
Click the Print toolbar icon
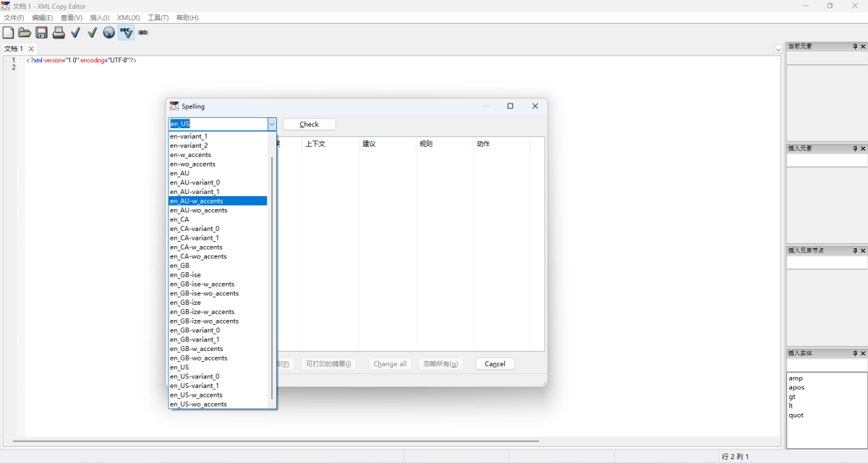[59, 33]
